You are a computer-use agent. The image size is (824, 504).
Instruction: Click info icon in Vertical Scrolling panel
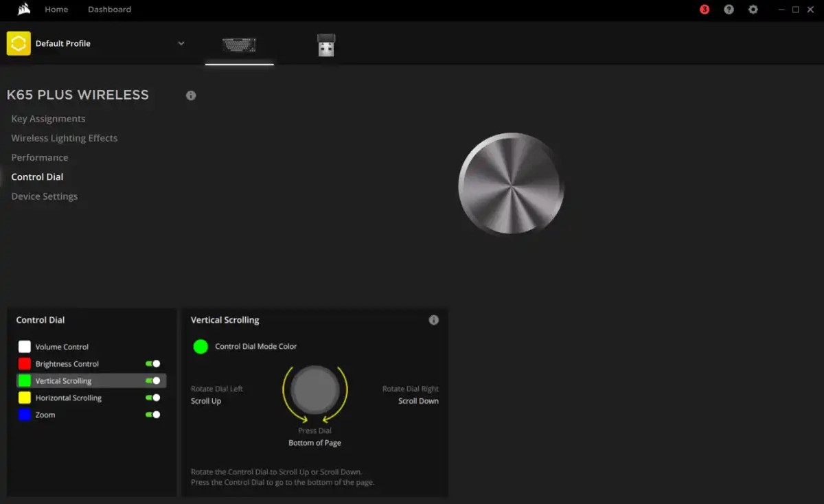[x=433, y=320]
